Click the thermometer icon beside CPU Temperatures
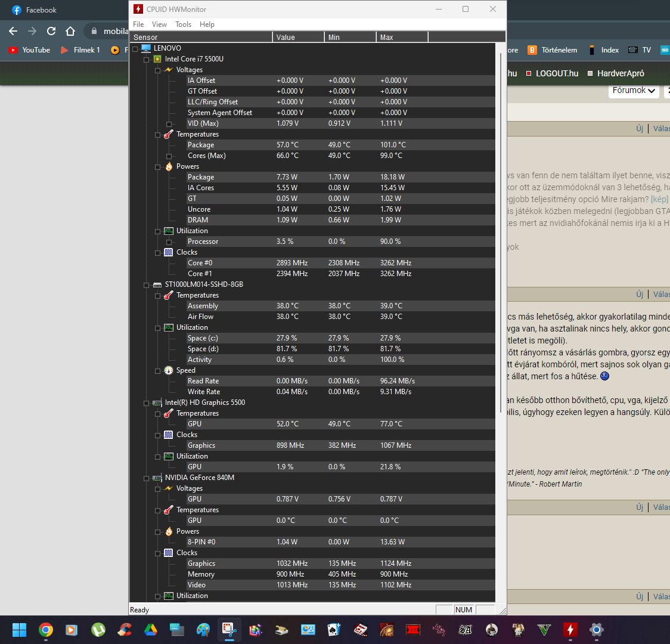This screenshot has height=644, width=670. coord(169,134)
